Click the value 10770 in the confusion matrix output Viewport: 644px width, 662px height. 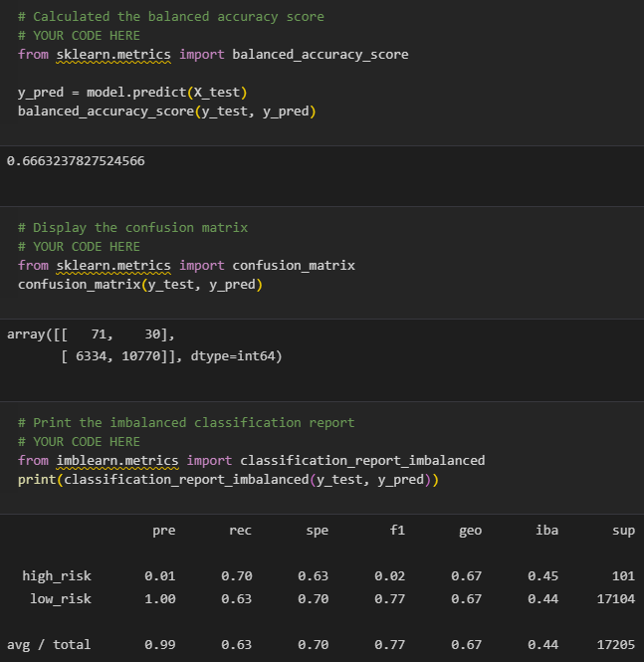pos(141,356)
